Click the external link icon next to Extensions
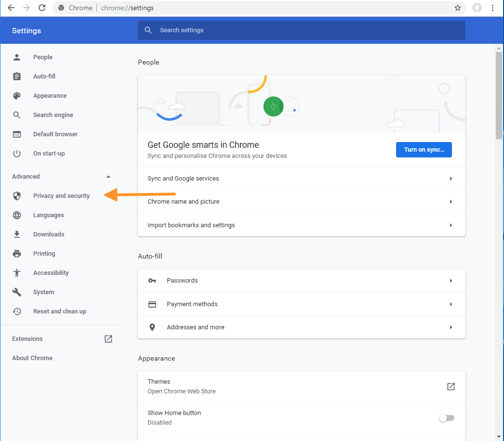The image size is (504, 441). [x=108, y=339]
